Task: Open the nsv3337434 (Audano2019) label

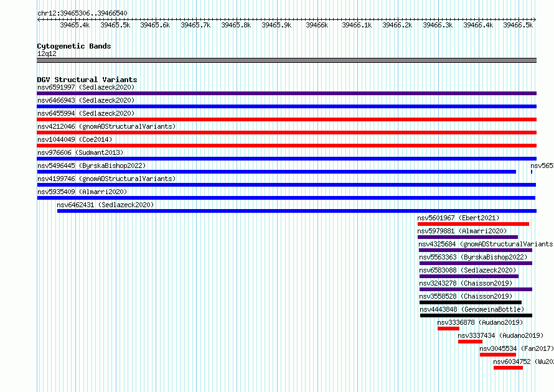Action: click(x=500, y=335)
